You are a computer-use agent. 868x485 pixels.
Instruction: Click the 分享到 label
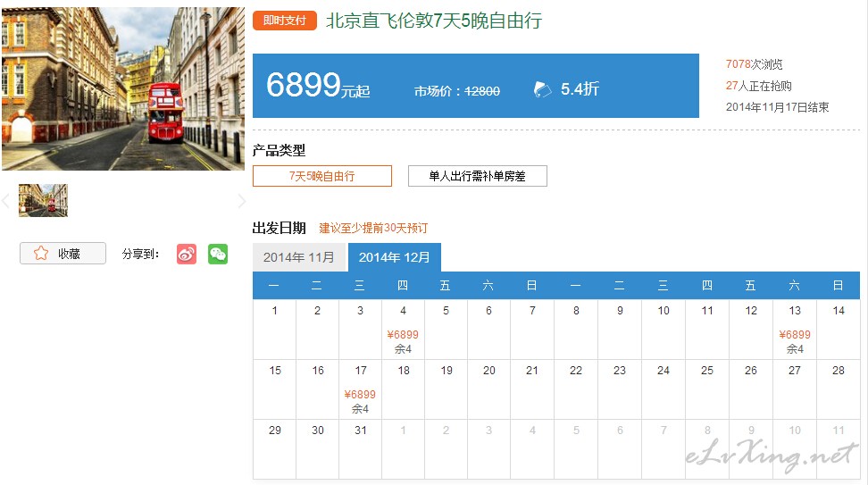click(140, 255)
